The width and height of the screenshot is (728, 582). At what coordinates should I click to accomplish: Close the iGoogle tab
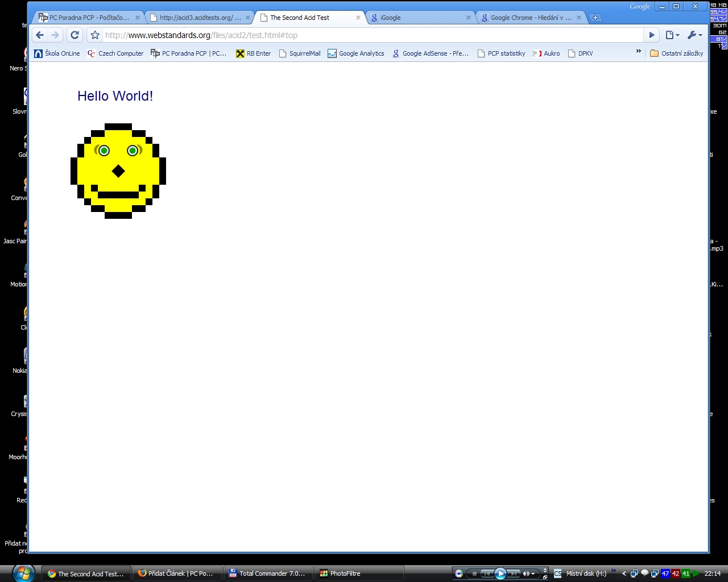(x=469, y=18)
